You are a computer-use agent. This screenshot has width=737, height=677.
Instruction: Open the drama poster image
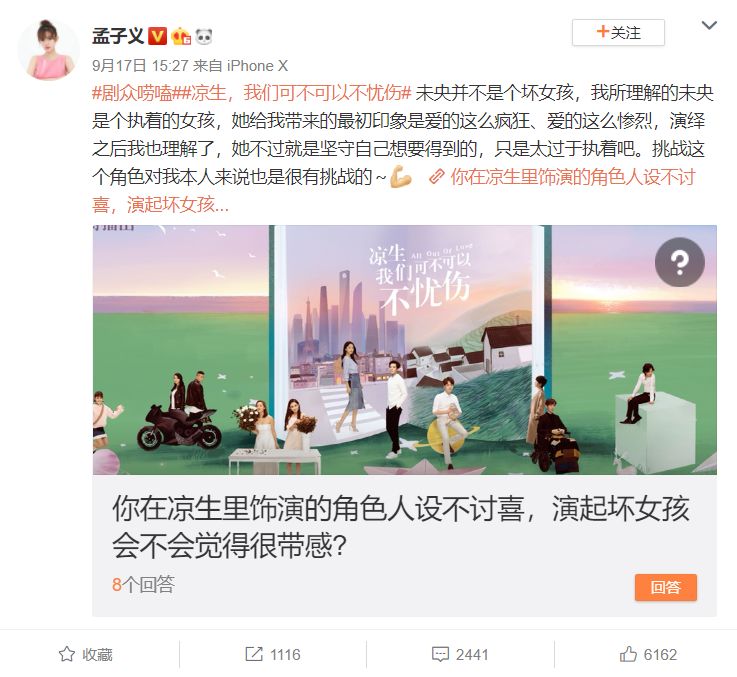[x=405, y=350]
